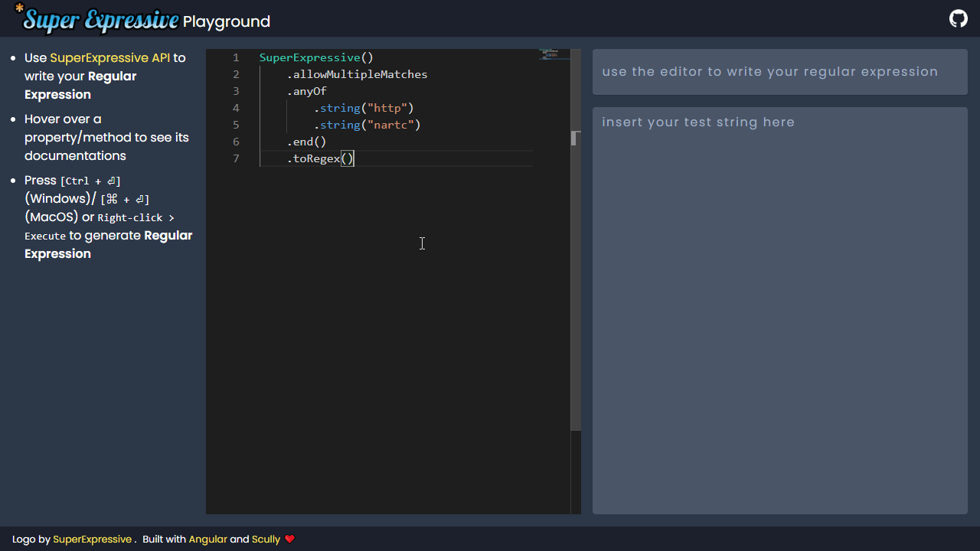Image resolution: width=980 pixels, height=551 pixels.
Task: Click the .anyOf code text
Action: pyautogui.click(x=306, y=91)
